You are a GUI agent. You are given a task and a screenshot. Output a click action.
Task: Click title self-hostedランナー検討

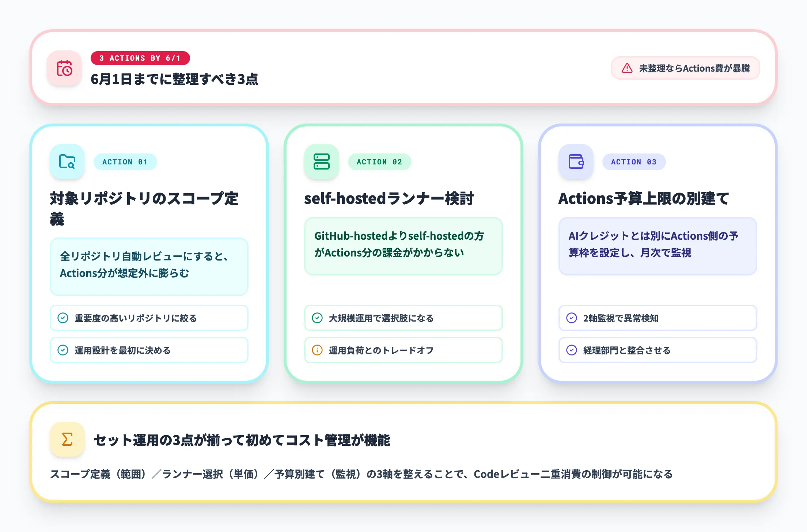pyautogui.click(x=389, y=198)
